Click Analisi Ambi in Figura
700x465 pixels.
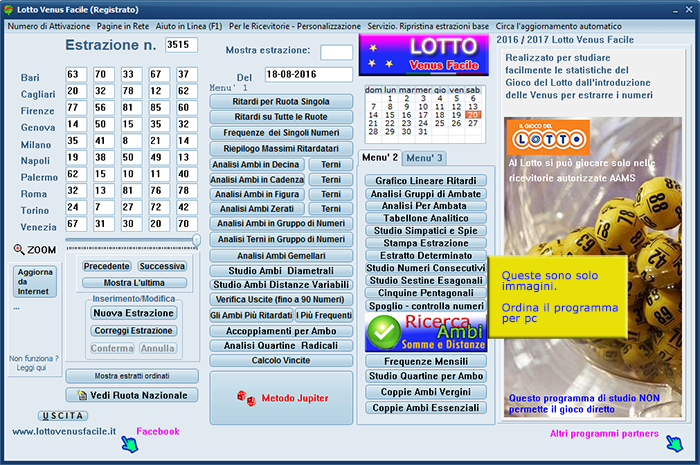click(257, 194)
